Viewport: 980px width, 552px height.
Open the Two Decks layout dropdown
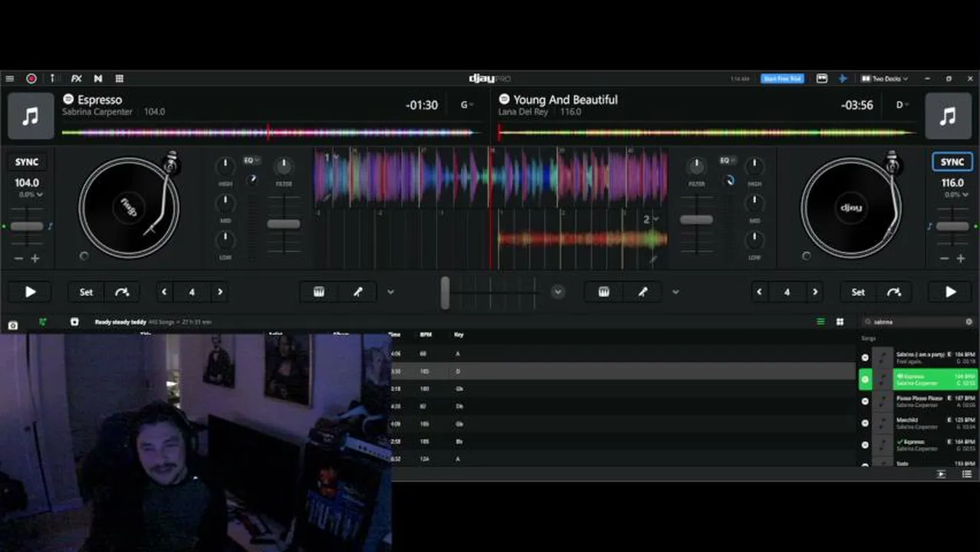point(885,78)
